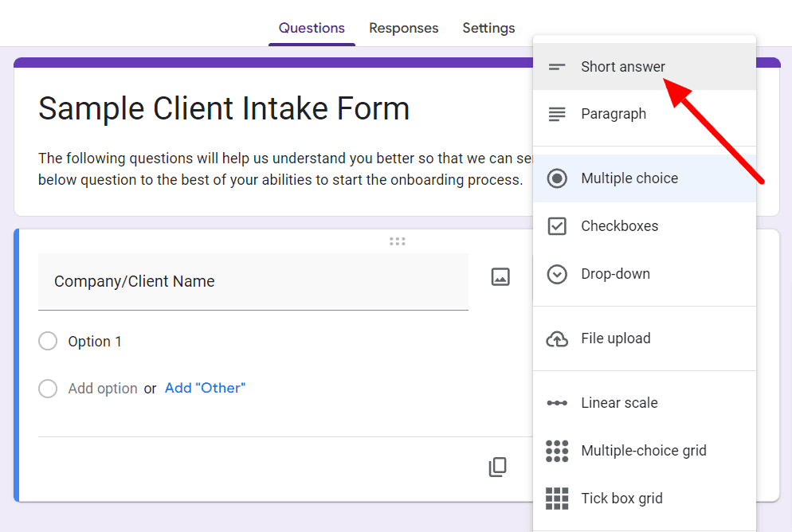The height and width of the screenshot is (532, 792).
Task: Click the Add option text
Action: (103, 389)
